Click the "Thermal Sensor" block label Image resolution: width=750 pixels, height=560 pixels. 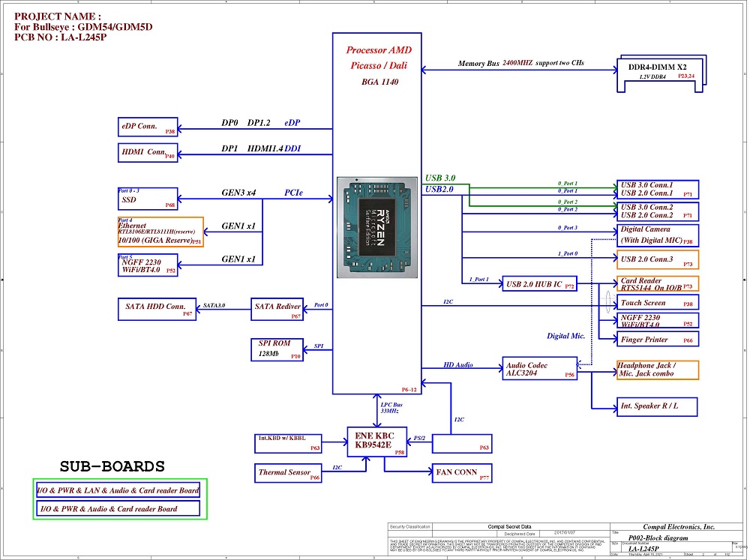coord(284,472)
